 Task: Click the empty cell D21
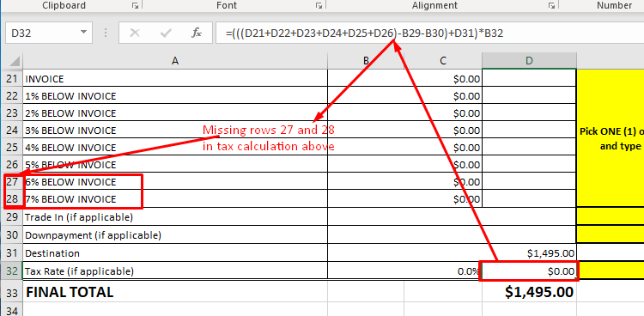coord(530,78)
